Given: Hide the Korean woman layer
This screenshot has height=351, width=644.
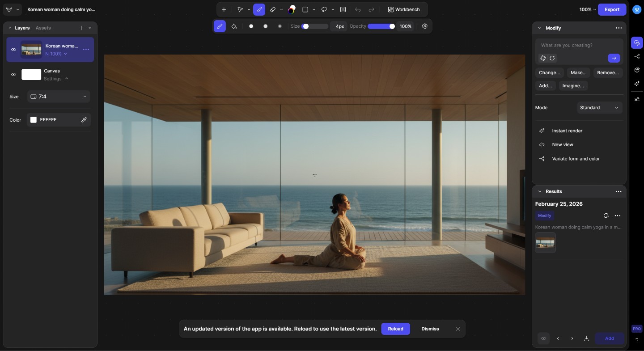Looking at the screenshot, I should click(x=13, y=50).
